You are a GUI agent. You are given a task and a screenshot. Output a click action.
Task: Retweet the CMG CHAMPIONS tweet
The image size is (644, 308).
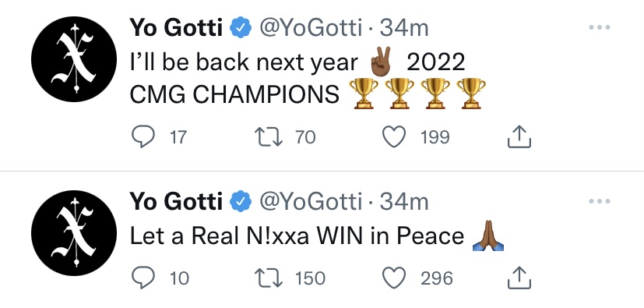coord(269,137)
